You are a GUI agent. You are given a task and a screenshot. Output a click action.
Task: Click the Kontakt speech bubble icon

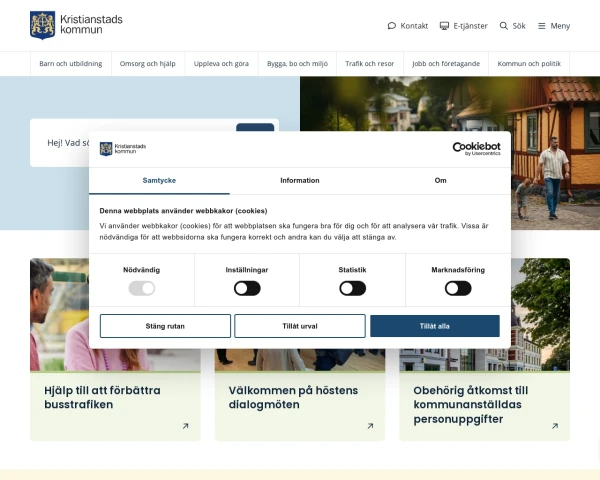(x=391, y=26)
